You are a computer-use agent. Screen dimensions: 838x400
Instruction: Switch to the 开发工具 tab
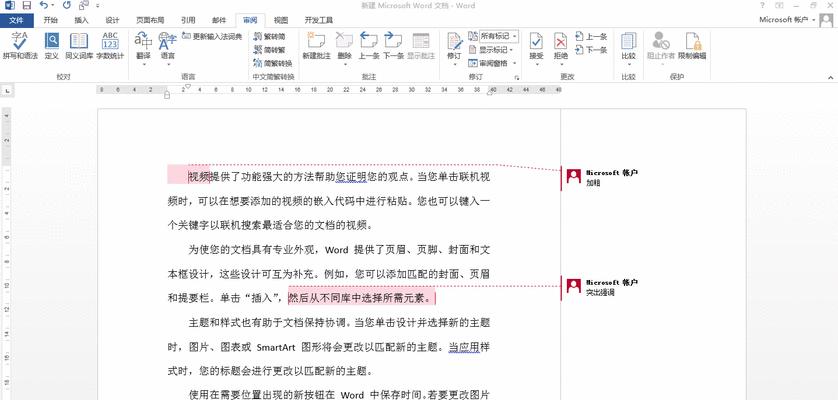[319, 20]
